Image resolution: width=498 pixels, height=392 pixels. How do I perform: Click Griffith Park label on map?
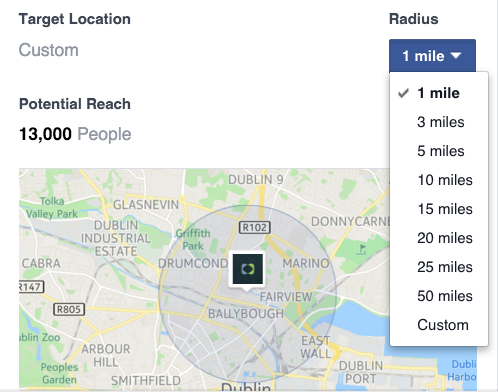point(193,239)
